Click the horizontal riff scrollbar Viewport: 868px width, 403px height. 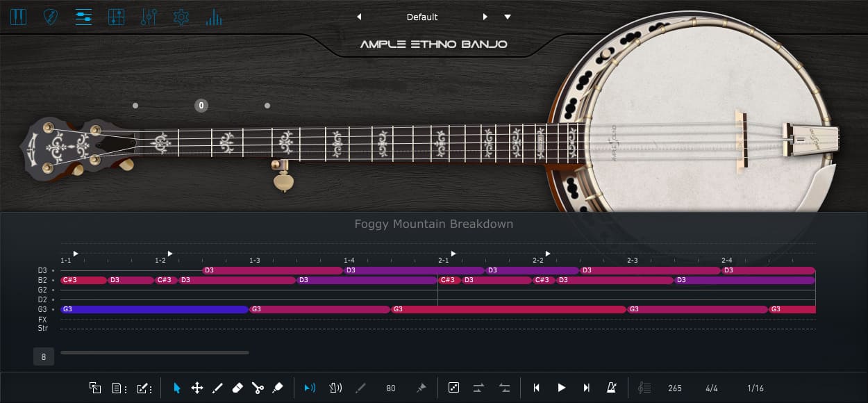pos(155,352)
